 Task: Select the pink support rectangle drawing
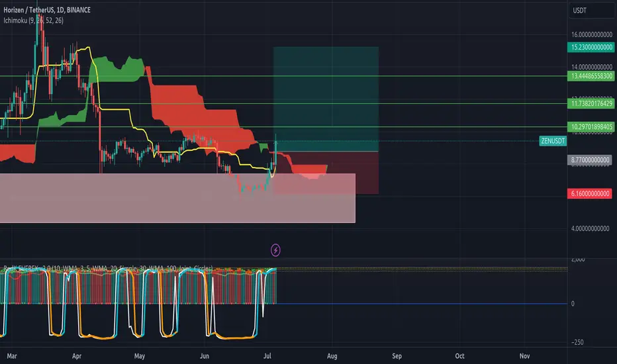click(177, 198)
